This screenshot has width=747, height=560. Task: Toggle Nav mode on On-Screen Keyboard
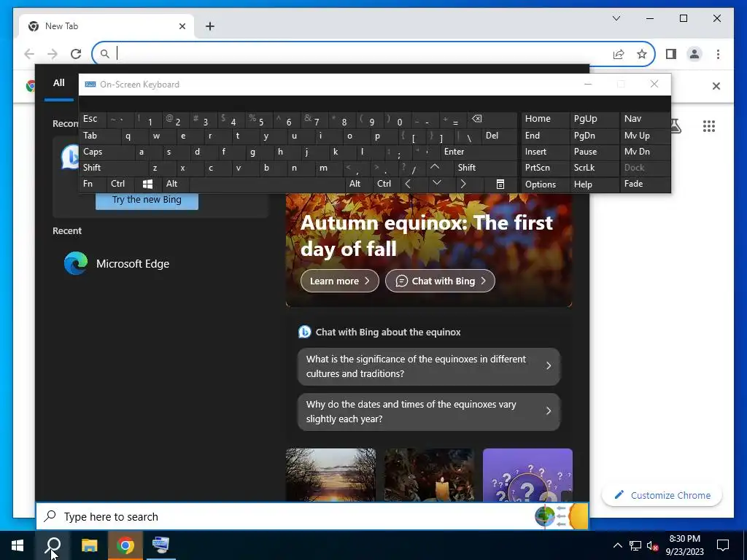[x=644, y=119]
